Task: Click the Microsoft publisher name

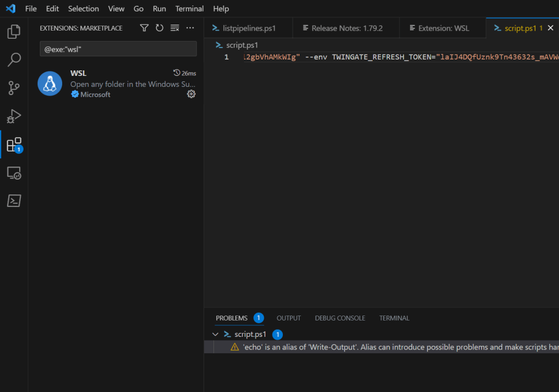Action: coord(95,94)
